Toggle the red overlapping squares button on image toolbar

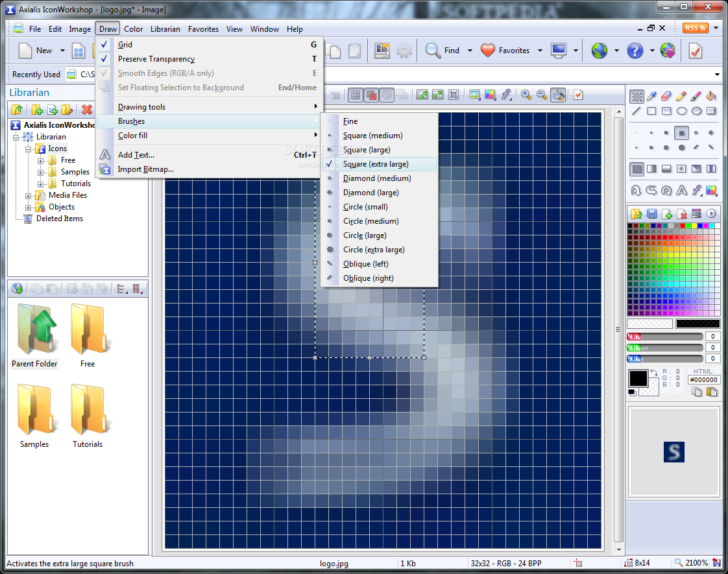(x=371, y=95)
